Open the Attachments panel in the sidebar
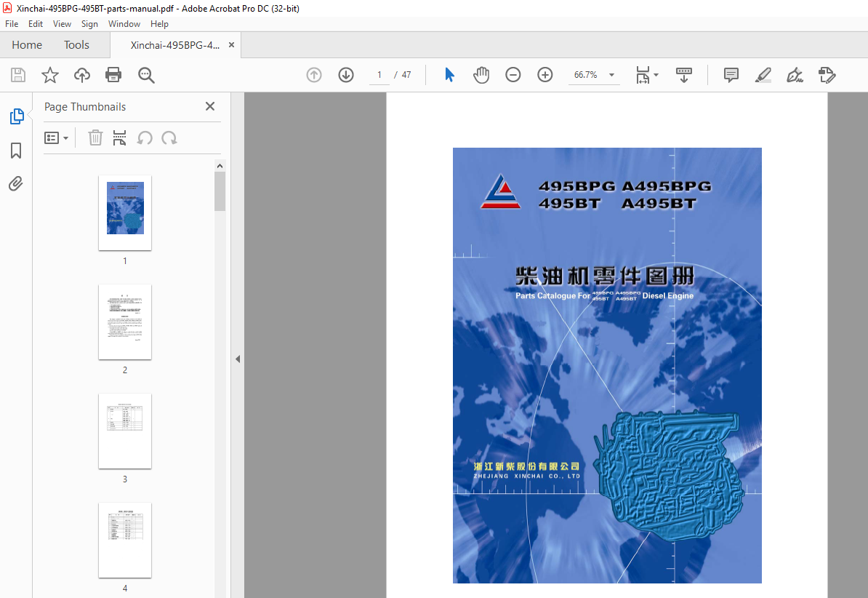Screen dimensions: 868x598 point(16,183)
